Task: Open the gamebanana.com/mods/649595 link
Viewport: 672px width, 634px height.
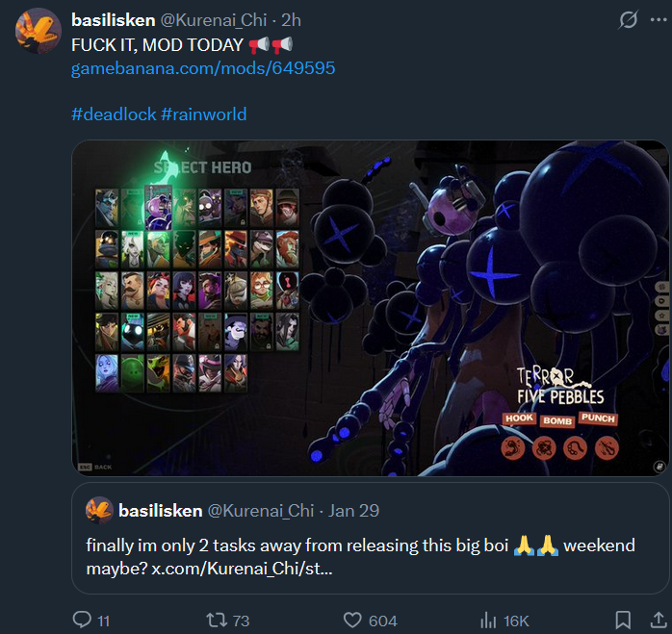Action: [x=203, y=68]
